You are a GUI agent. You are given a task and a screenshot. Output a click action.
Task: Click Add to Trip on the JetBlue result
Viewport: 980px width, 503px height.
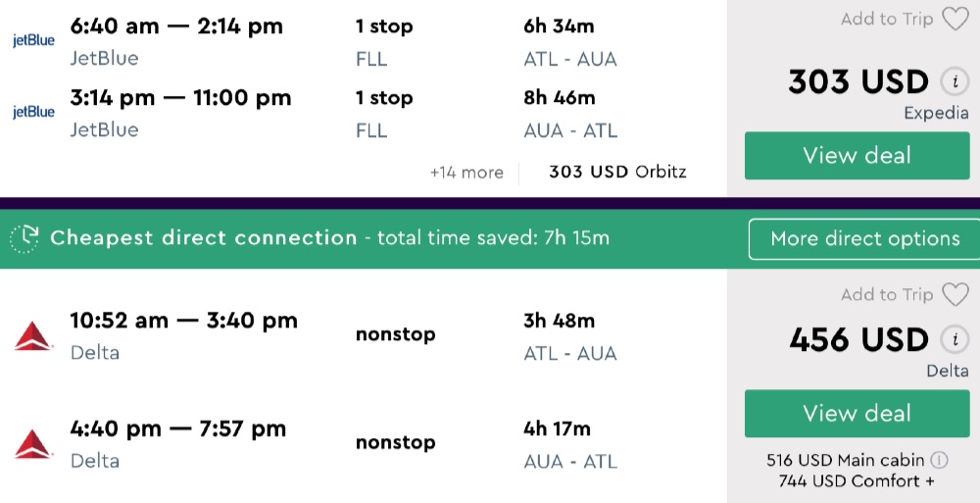click(x=887, y=19)
